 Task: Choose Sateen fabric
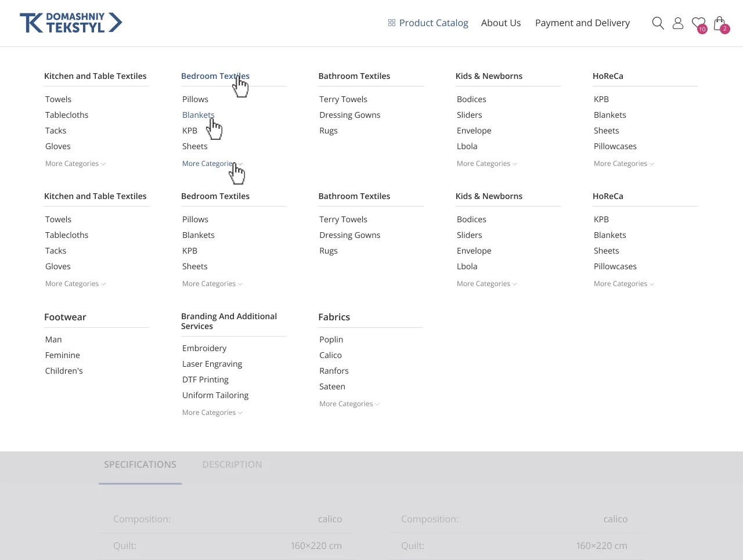[x=332, y=386]
